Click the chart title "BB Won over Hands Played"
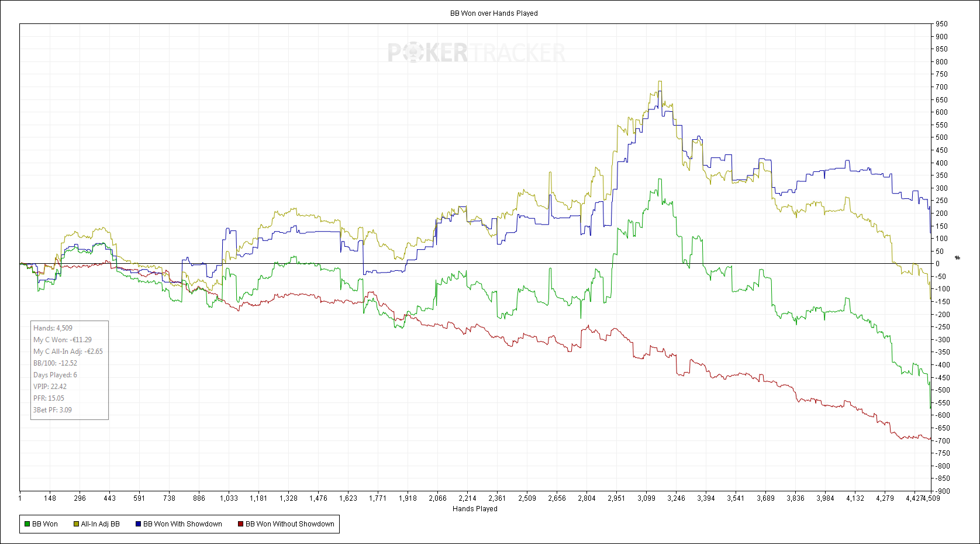Image resolution: width=980 pixels, height=544 pixels. point(494,13)
